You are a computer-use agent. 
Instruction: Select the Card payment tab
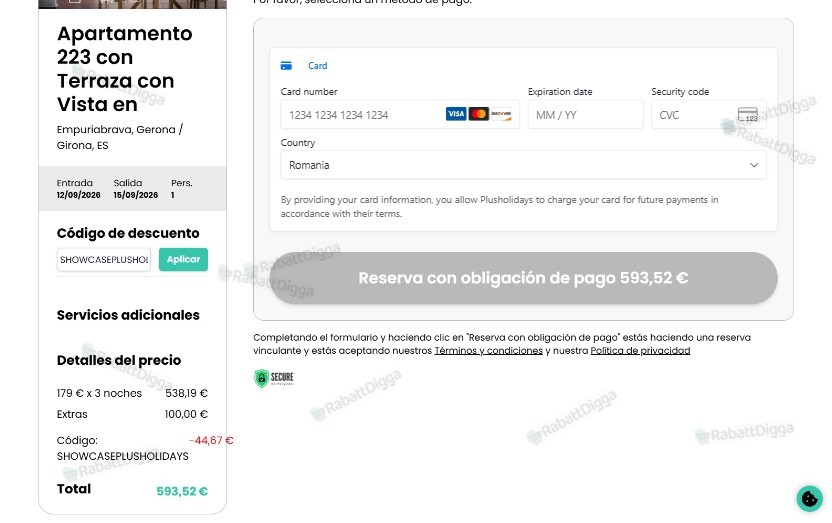[x=305, y=66]
